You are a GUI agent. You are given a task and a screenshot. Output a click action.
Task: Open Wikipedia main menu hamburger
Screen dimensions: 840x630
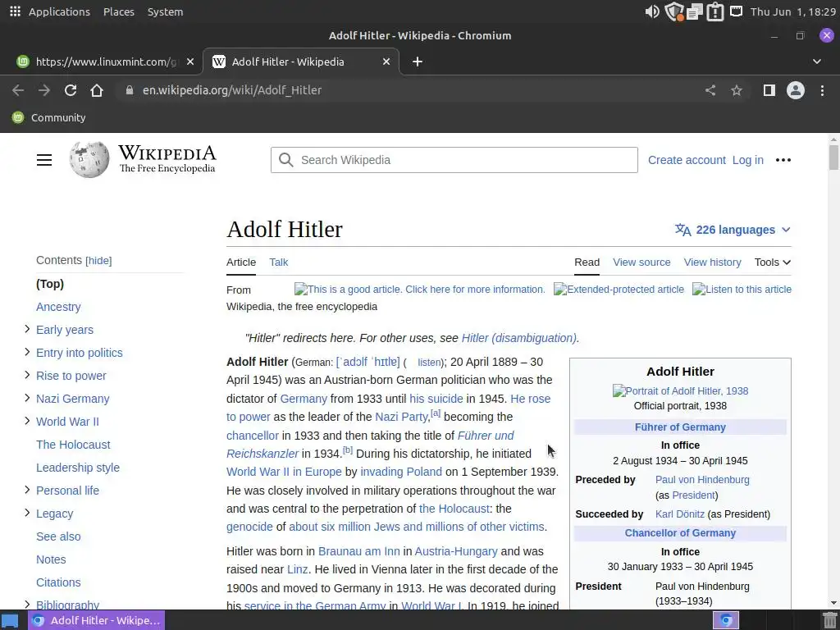point(44,160)
